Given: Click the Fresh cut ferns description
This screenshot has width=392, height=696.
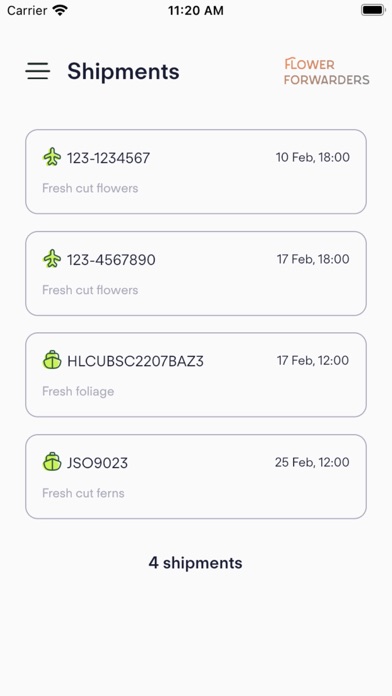Looking at the screenshot, I should [83, 493].
